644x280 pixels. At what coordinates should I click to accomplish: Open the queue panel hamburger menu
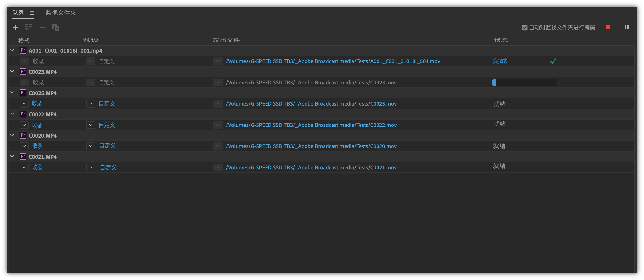pos(32,13)
